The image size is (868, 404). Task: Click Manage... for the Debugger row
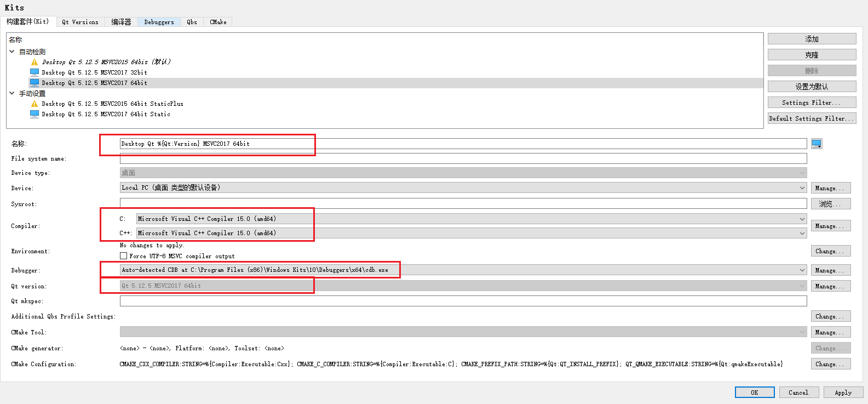831,270
